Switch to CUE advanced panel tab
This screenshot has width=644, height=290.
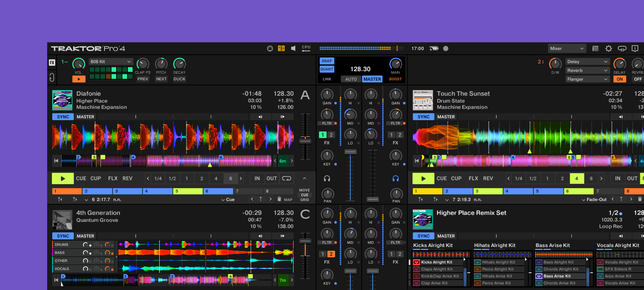[x=305, y=195]
